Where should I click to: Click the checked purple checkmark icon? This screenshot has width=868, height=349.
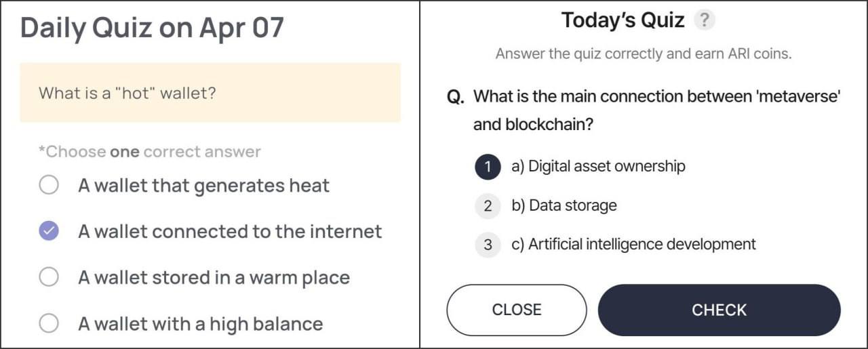(49, 231)
